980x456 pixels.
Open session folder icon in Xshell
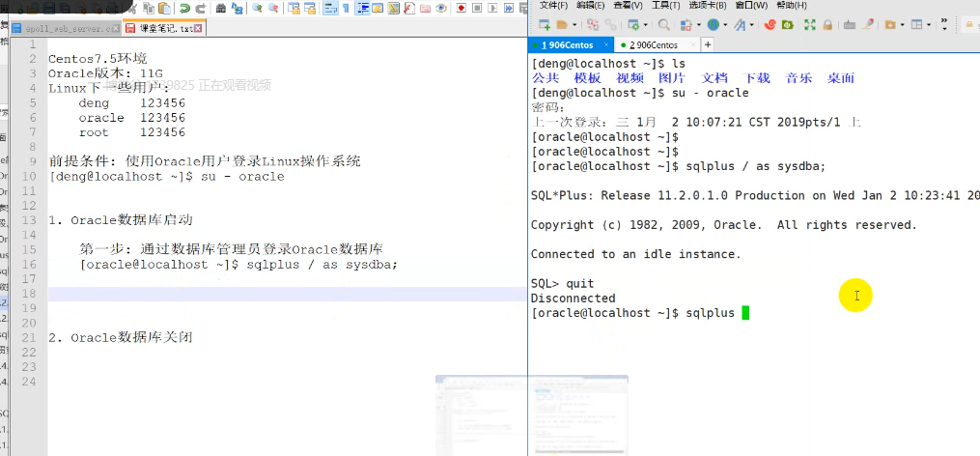[x=562, y=25]
